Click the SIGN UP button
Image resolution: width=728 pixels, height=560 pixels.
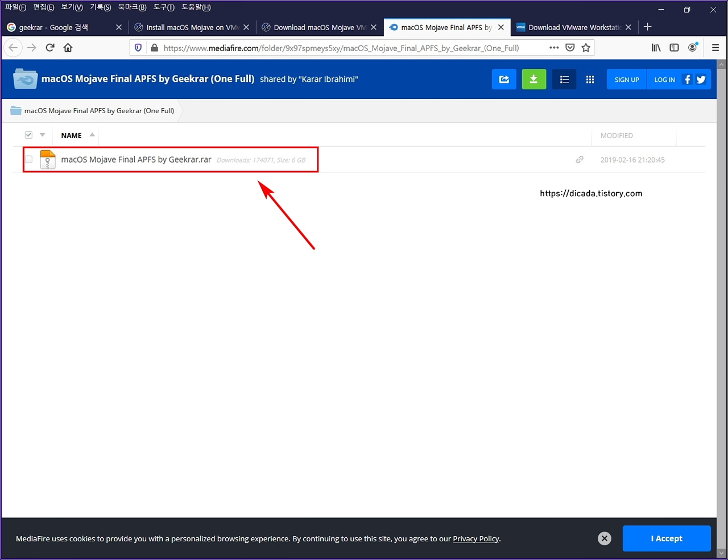pyautogui.click(x=627, y=80)
